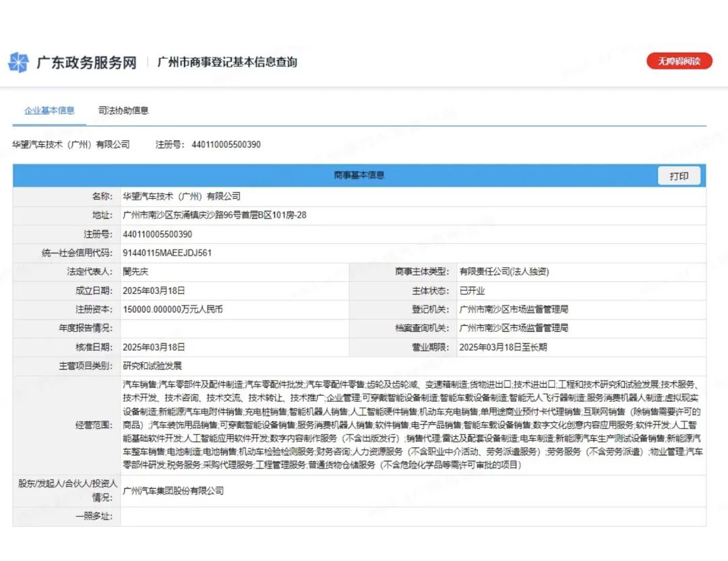Click the 营业期限 label
This screenshot has width=728, height=561.
click(x=430, y=347)
